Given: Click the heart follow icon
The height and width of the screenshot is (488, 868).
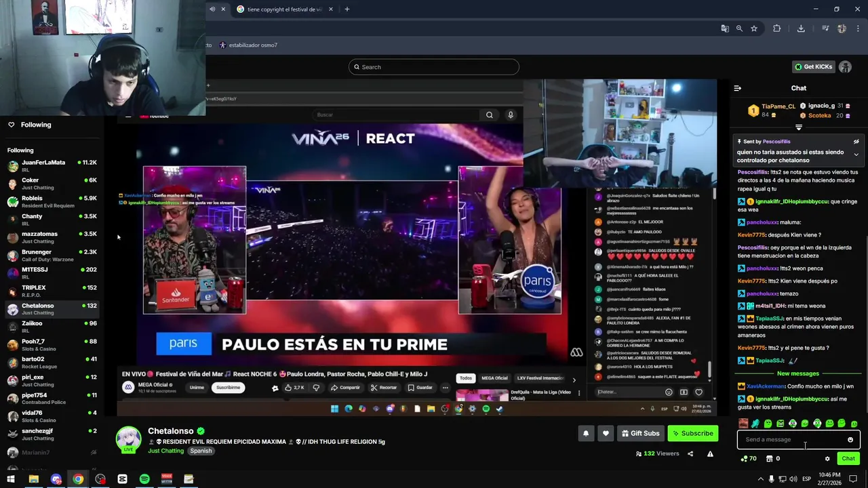Looking at the screenshot, I should coord(606,434).
